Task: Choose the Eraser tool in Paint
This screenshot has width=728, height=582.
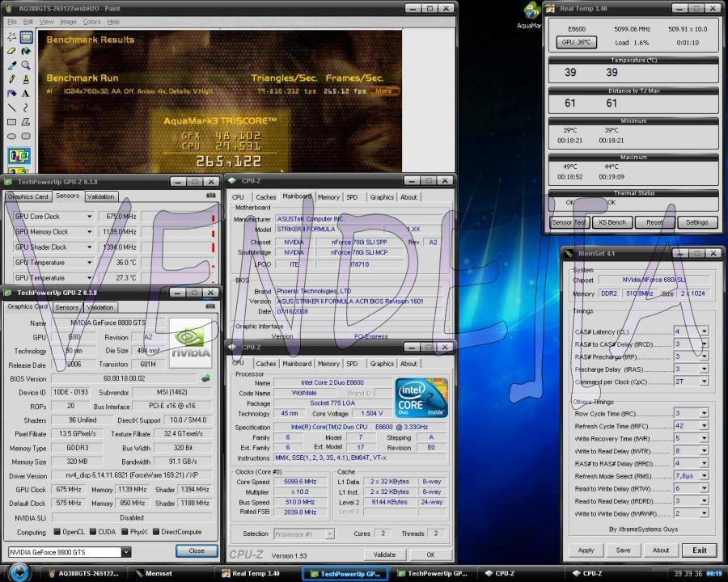Action: click(x=12, y=51)
